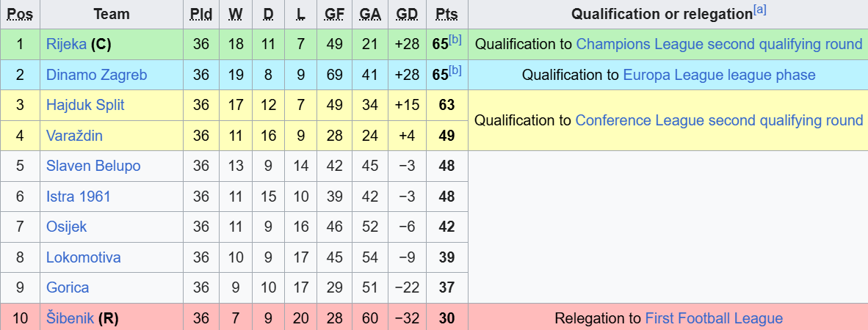Open the Osijek team link

[66, 227]
